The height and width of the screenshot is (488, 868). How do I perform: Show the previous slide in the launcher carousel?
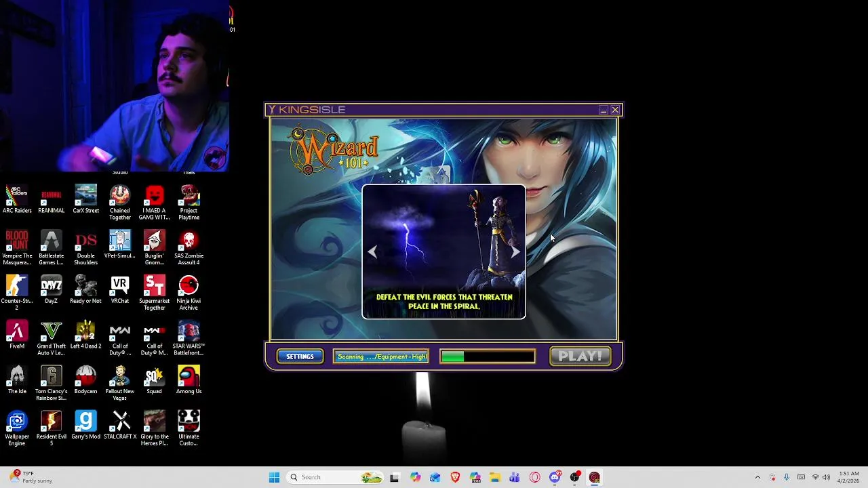click(x=372, y=251)
